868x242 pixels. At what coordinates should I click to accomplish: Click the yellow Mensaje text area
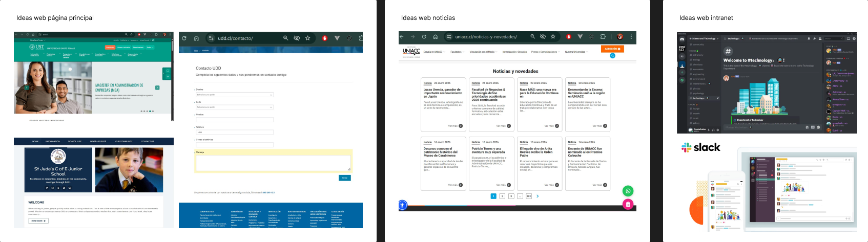(x=273, y=163)
